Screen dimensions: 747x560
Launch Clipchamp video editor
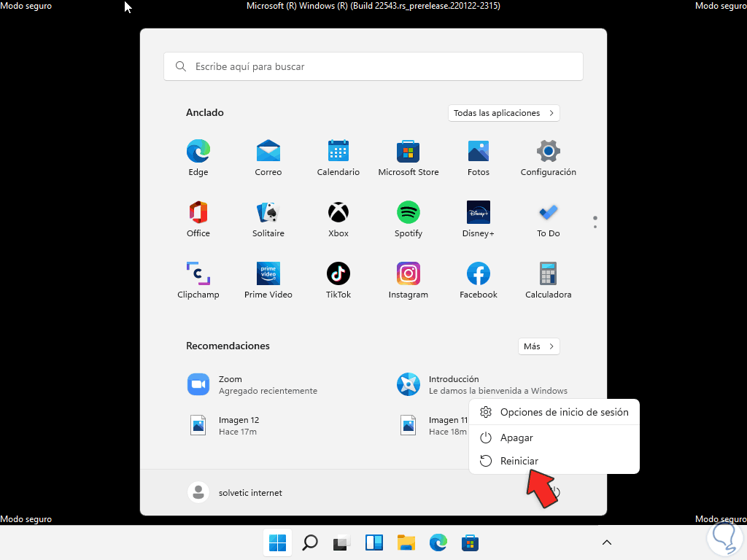pyautogui.click(x=198, y=281)
